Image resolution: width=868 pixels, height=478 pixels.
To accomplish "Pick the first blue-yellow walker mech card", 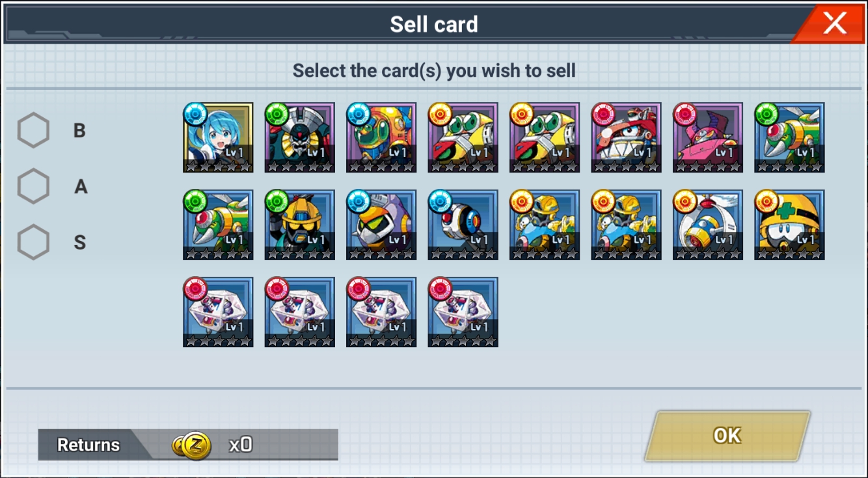I will point(545,225).
